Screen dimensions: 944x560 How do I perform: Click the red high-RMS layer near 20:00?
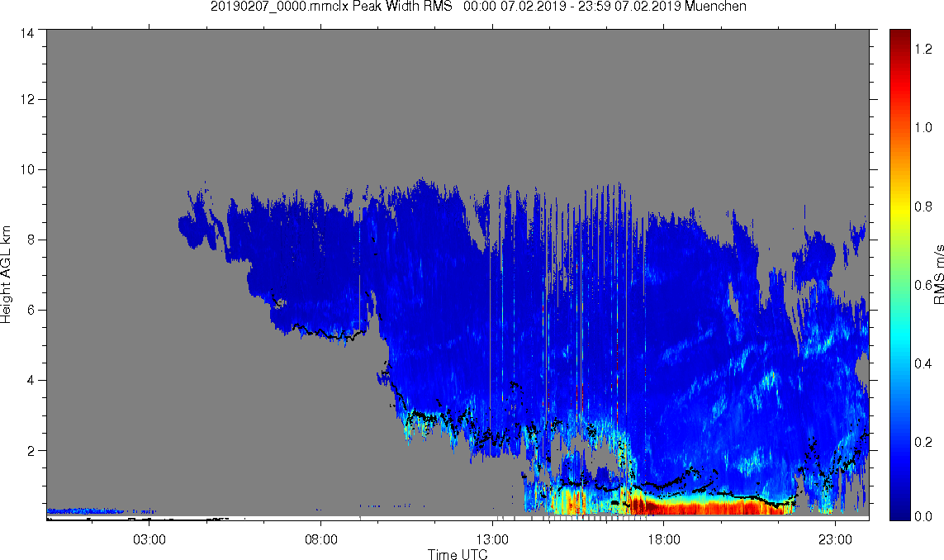[732, 507]
